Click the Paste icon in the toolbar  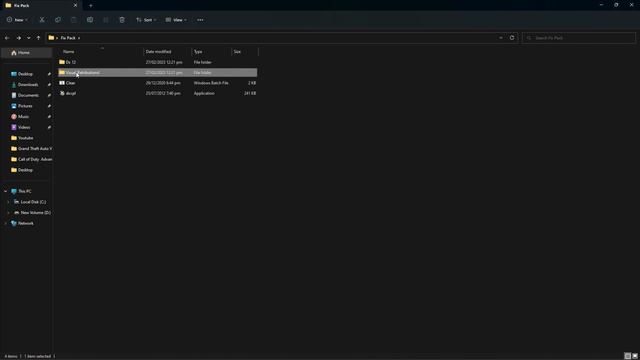click(73, 20)
